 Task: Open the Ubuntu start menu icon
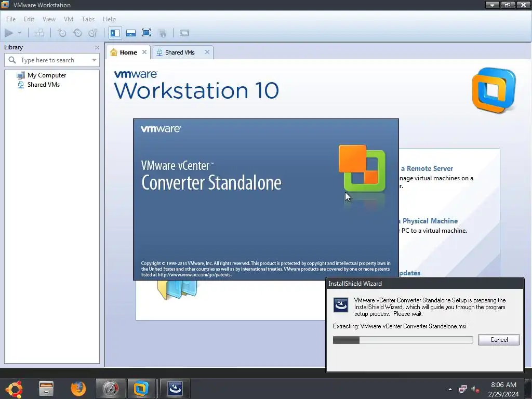14,389
